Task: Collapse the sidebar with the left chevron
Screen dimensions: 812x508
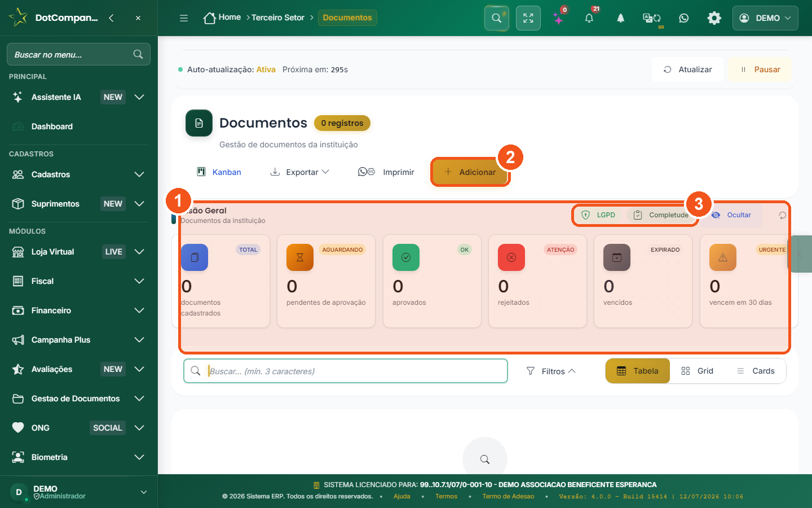Action: (x=111, y=18)
